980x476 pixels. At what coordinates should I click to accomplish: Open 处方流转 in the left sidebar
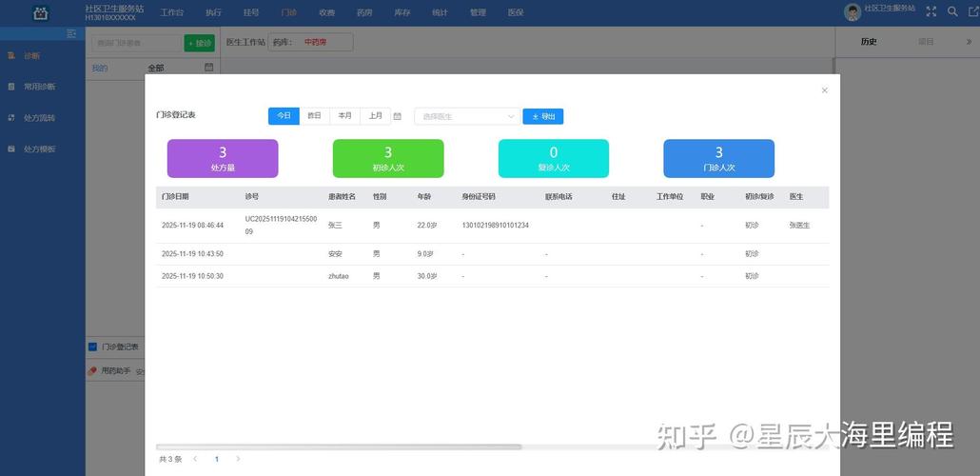39,118
